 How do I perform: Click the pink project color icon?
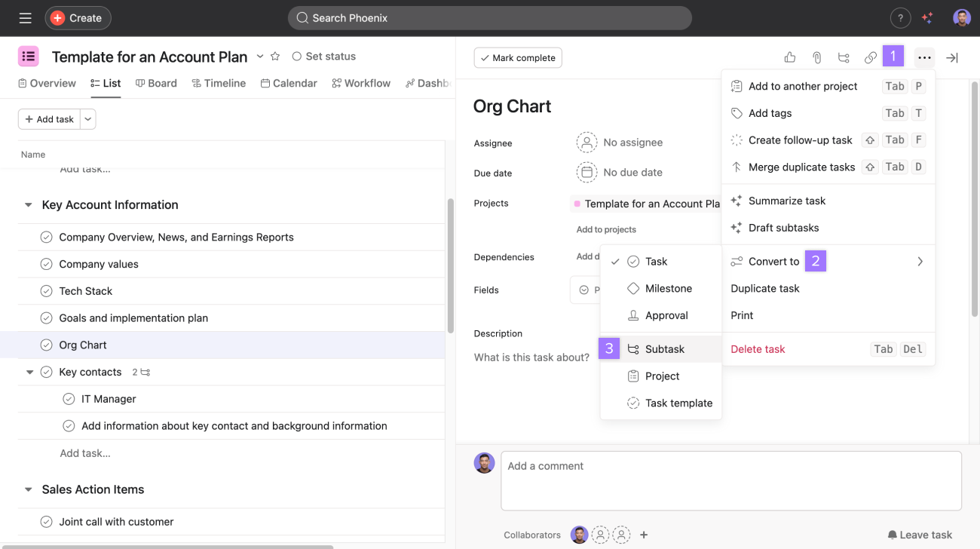pos(29,57)
